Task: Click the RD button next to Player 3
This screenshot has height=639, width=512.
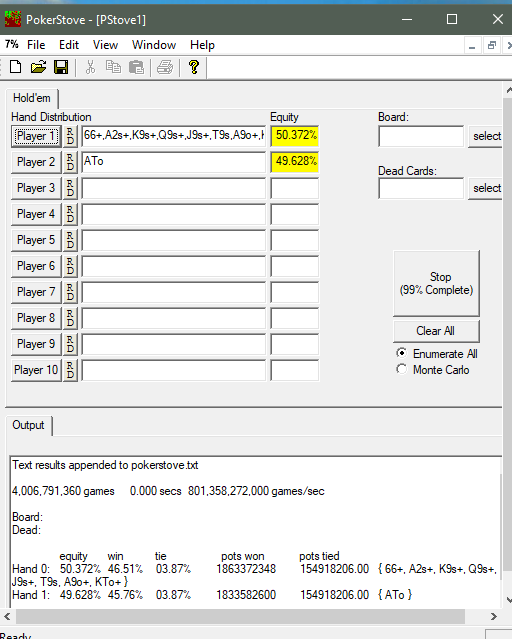Action: coord(70,188)
